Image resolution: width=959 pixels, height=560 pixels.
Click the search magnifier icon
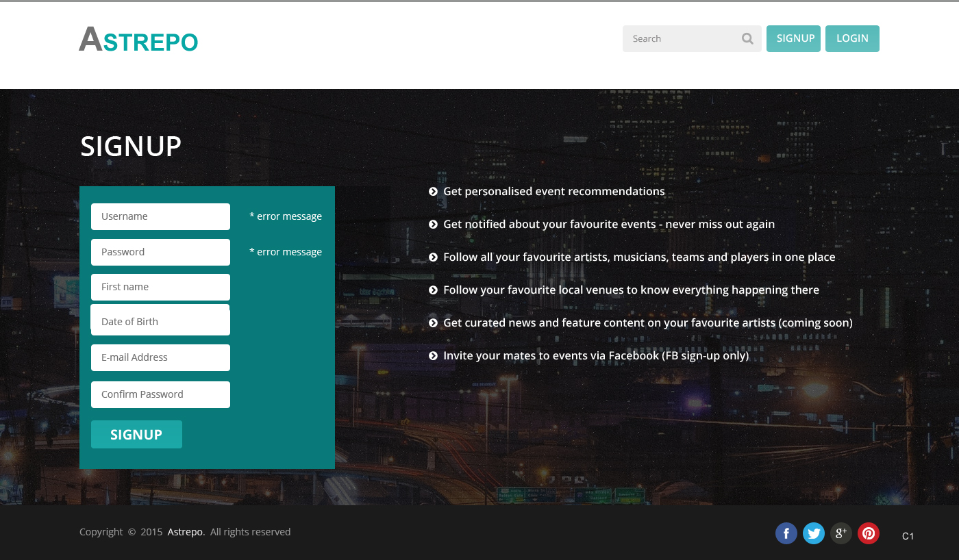pos(747,39)
